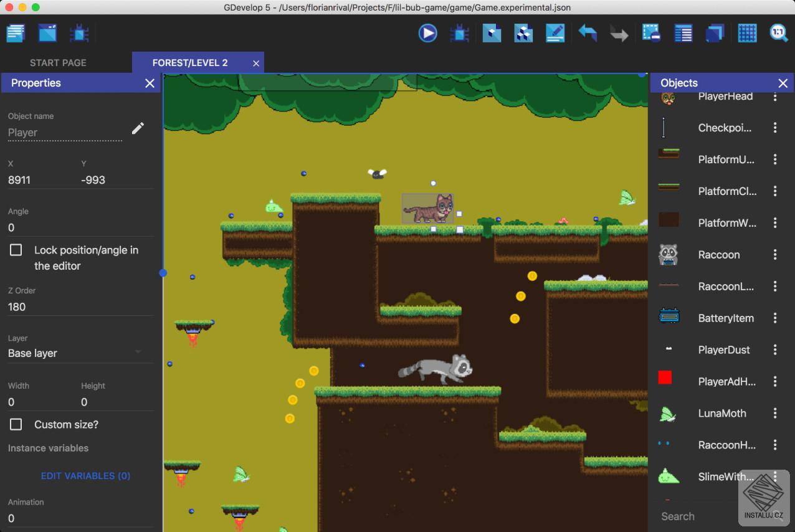Open the object groups editor (stacked cubes icon)
This screenshot has height=532, width=795.
point(523,33)
